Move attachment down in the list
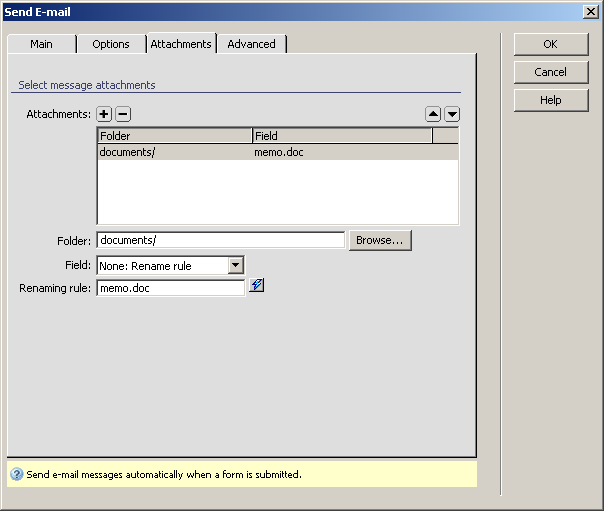 click(452, 115)
